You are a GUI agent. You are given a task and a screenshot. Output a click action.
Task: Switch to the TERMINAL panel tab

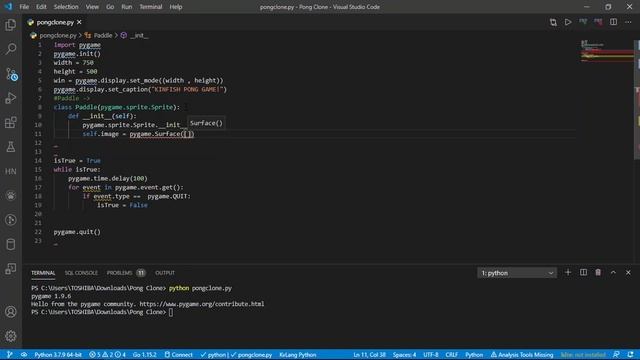tap(43, 273)
